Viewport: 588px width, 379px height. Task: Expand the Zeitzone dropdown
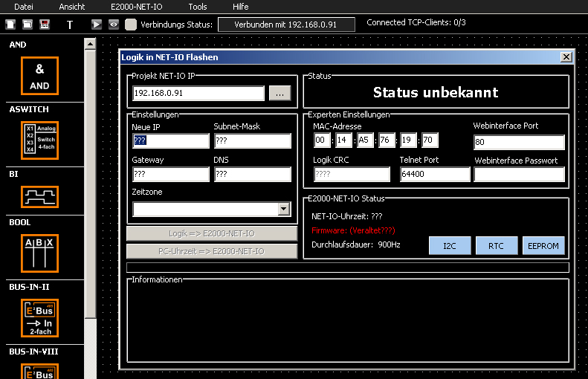coord(283,210)
